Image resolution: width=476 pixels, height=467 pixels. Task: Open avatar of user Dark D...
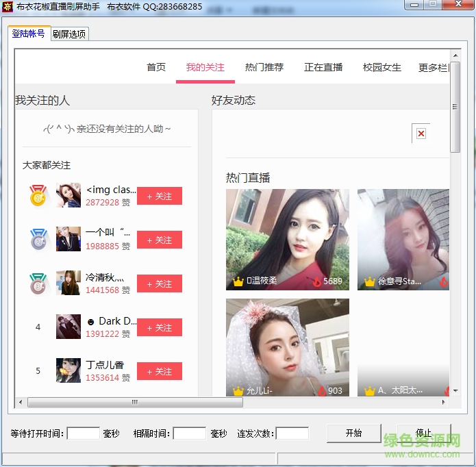68,327
